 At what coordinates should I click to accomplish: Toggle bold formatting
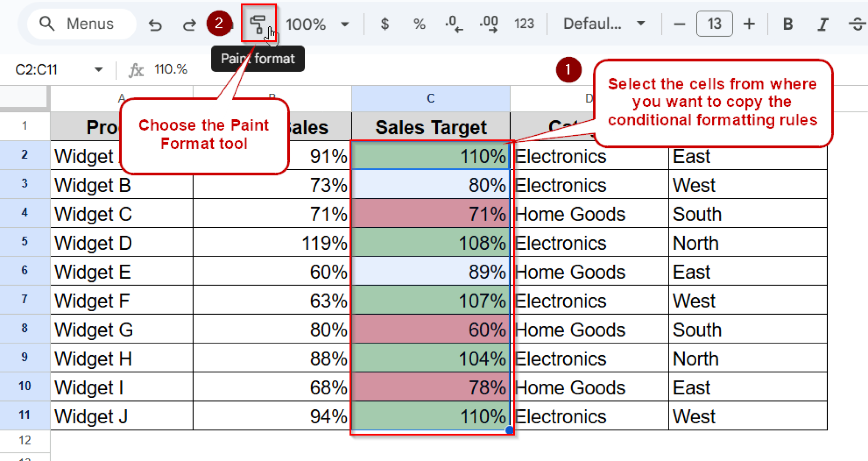tap(787, 24)
